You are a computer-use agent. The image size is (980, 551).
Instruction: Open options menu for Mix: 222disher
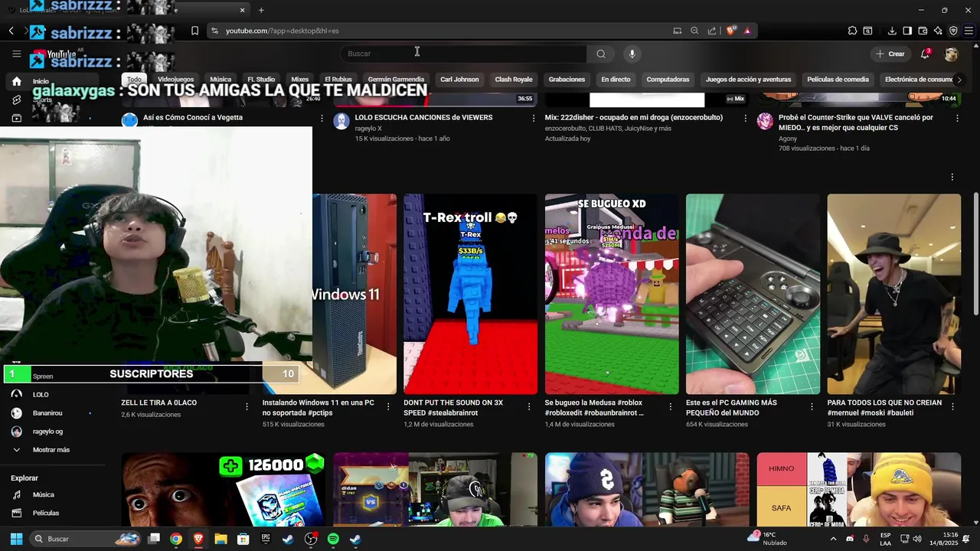[x=746, y=119]
